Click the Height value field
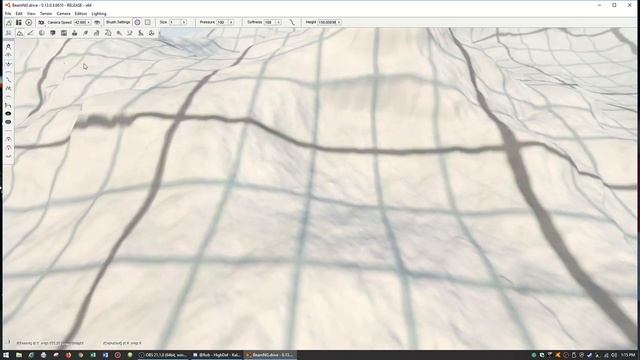 tap(327, 22)
